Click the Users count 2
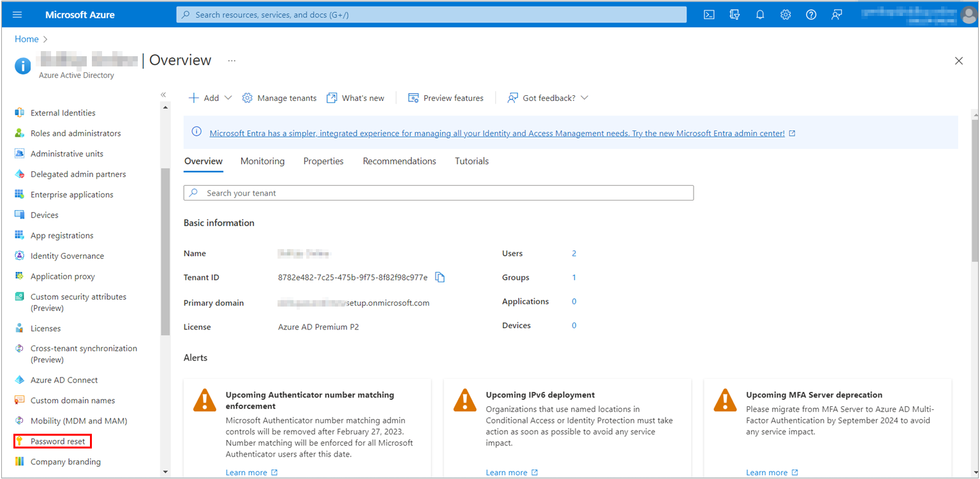 point(574,254)
